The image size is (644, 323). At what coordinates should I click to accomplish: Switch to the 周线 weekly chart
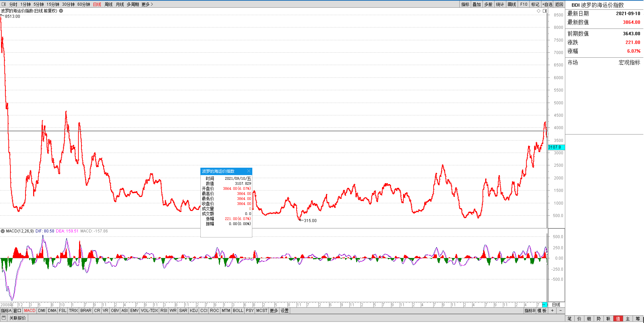(x=108, y=4)
